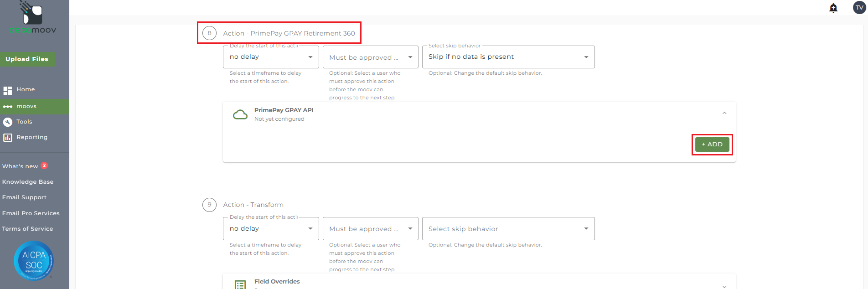The image size is (868, 289).
Task: Click the Home dashboard icon
Action: (x=8, y=90)
